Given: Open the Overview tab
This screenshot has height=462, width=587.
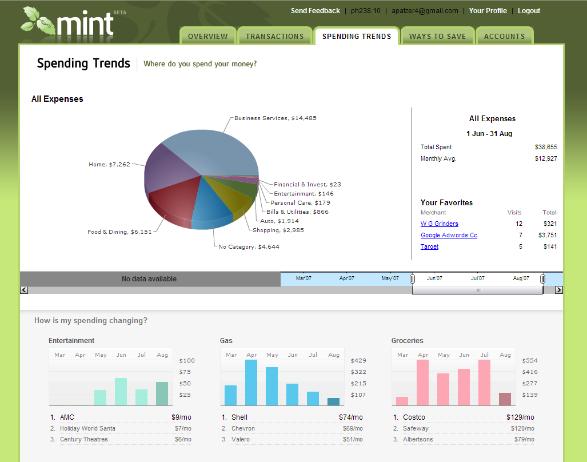Looking at the screenshot, I should (x=208, y=36).
